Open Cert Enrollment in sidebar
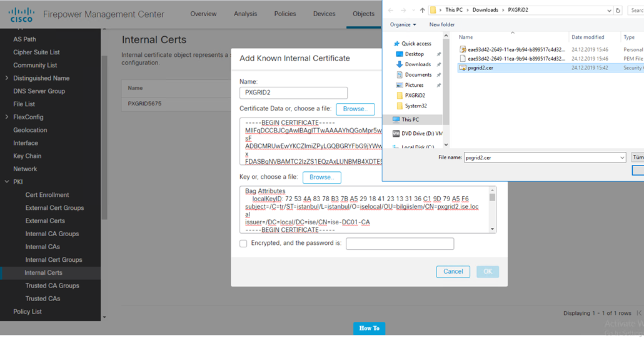The height and width of the screenshot is (338, 644). [x=48, y=195]
